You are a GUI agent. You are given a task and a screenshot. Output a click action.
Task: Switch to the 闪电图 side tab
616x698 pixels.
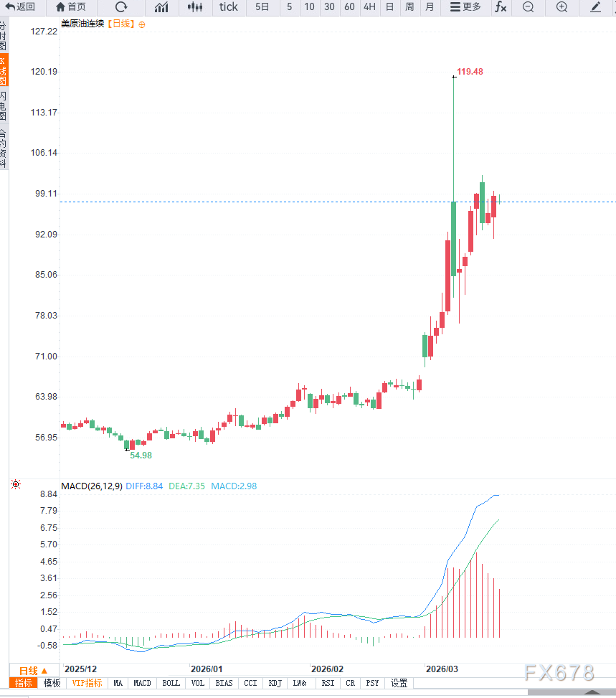click(x=4, y=105)
